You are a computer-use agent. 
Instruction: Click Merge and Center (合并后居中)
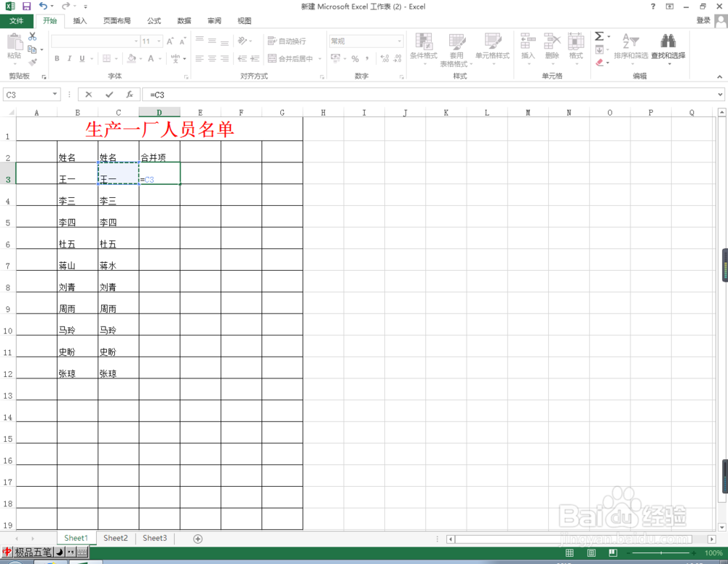(x=290, y=58)
